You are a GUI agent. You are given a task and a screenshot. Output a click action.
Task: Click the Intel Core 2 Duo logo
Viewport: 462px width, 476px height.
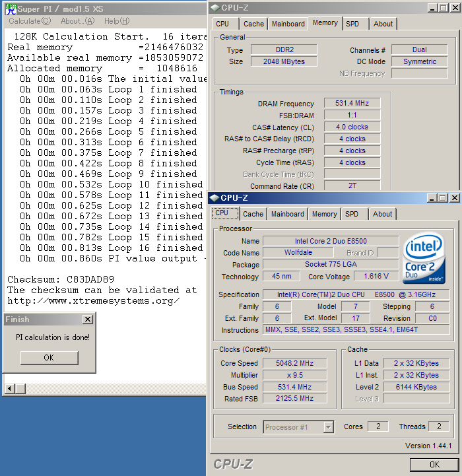(424, 259)
